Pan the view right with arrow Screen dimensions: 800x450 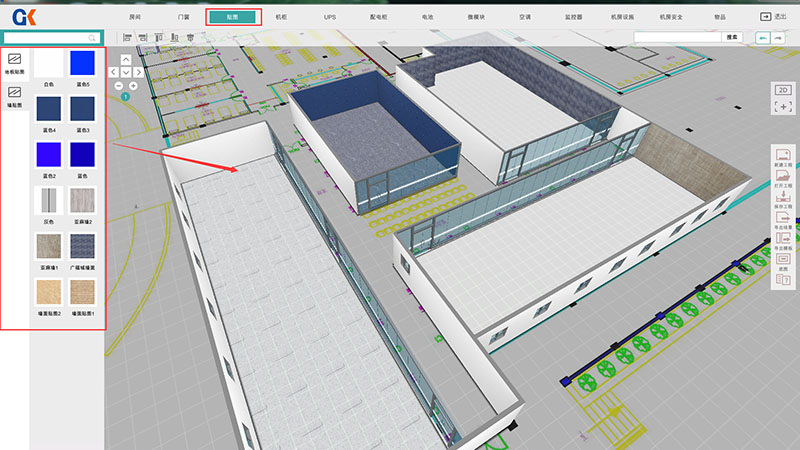139,72
